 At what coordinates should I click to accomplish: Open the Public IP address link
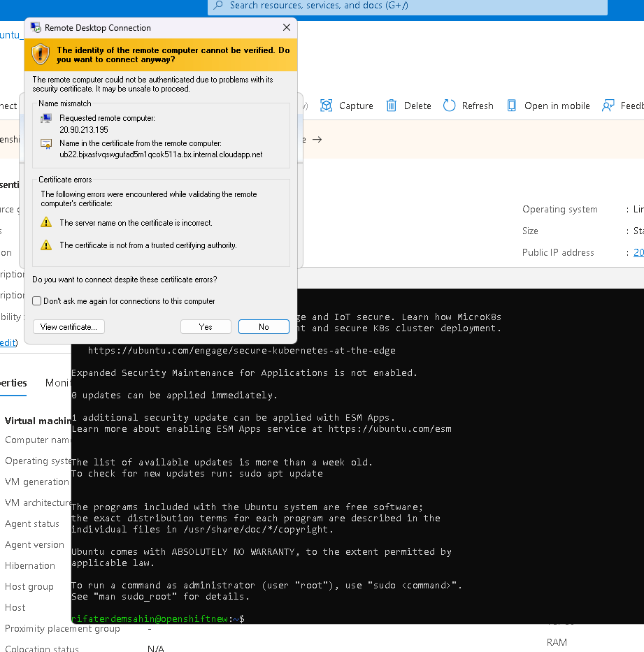tap(638, 252)
